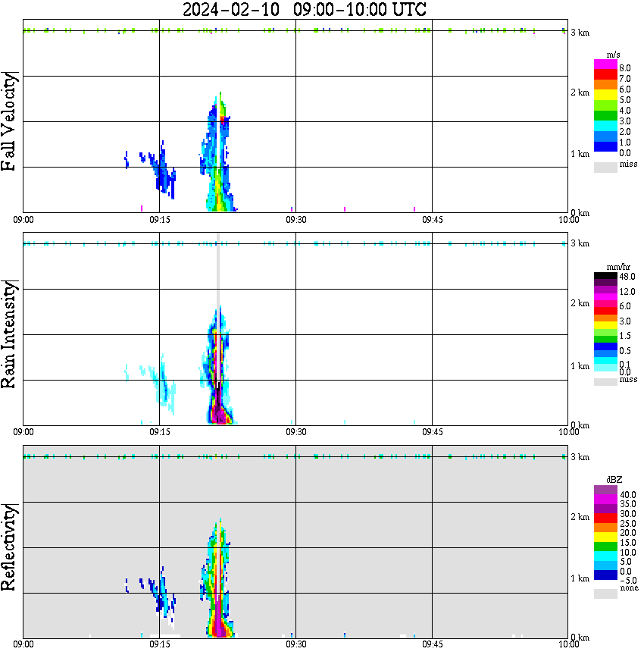Pick the top purple swatch above 40.0 dBZ
The height and width of the screenshot is (658, 644).
[x=605, y=490]
